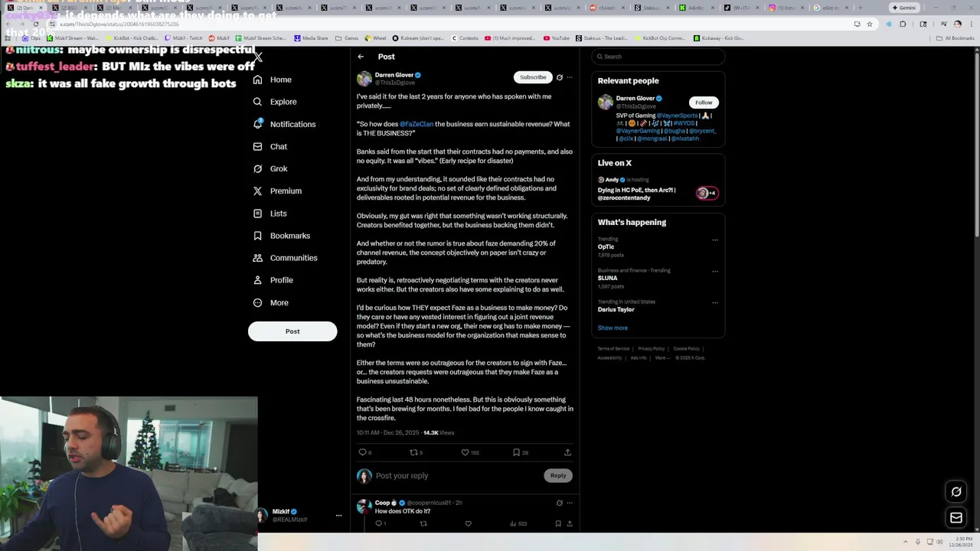Open the $LUNA trending topic
980x551 pixels.
(608, 278)
